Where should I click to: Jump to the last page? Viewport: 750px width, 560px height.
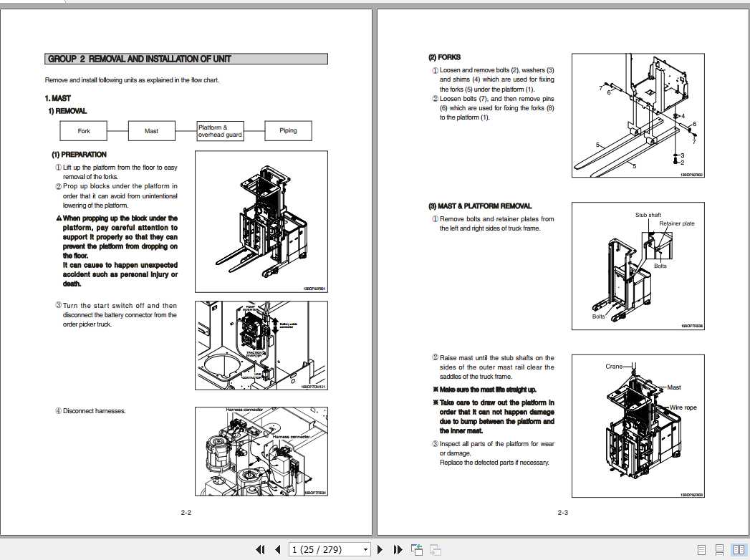point(398,550)
